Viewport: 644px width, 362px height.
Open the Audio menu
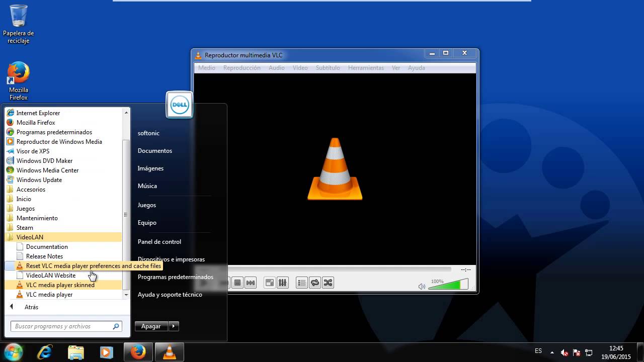point(277,68)
